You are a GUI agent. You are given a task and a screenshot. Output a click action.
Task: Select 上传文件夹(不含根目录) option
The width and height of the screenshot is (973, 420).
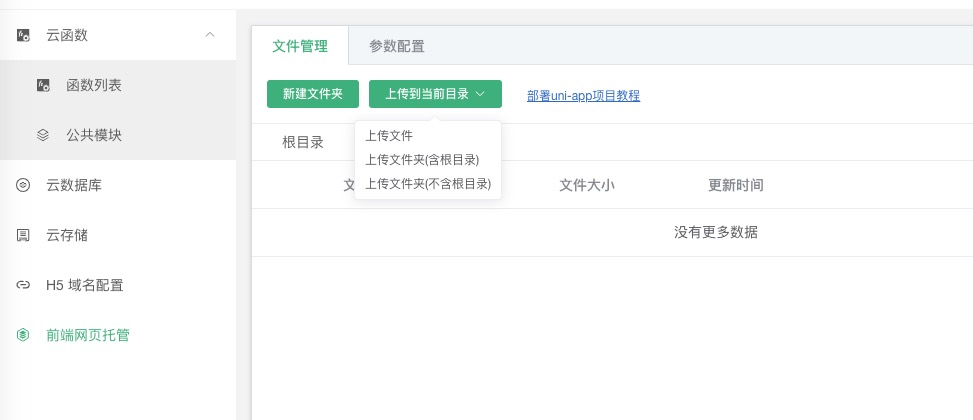(428, 184)
